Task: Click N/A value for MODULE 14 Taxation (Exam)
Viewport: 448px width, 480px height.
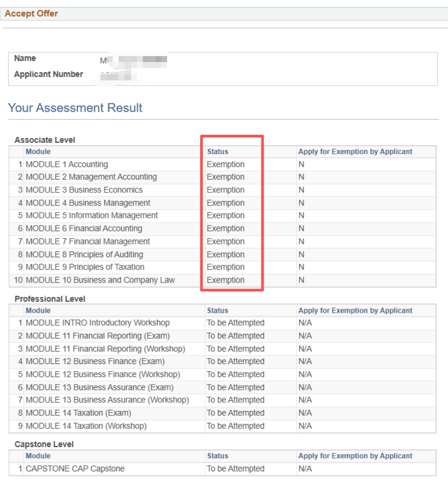Action: click(x=305, y=413)
